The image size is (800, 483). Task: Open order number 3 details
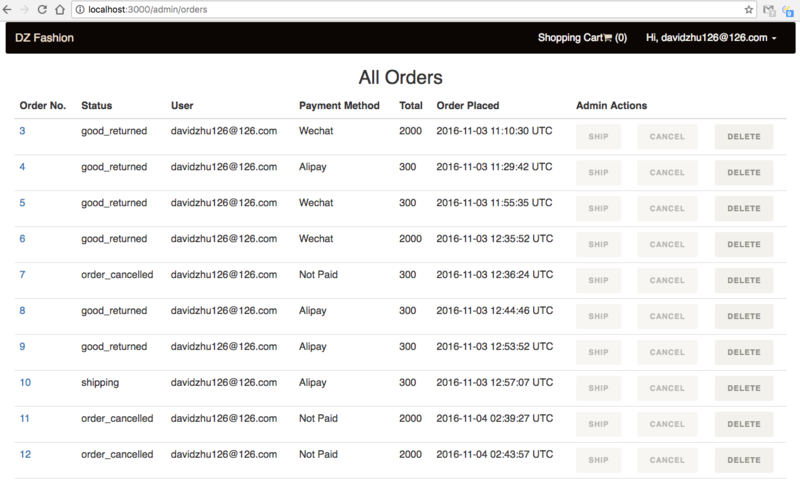tap(22, 131)
